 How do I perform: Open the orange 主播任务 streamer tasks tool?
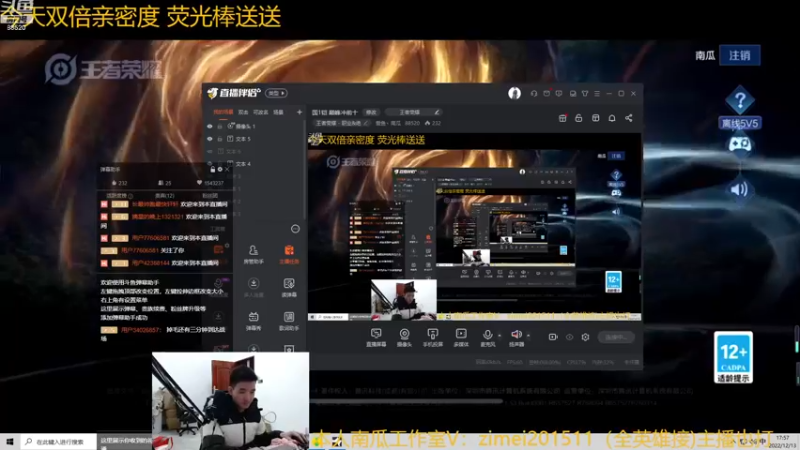point(289,254)
